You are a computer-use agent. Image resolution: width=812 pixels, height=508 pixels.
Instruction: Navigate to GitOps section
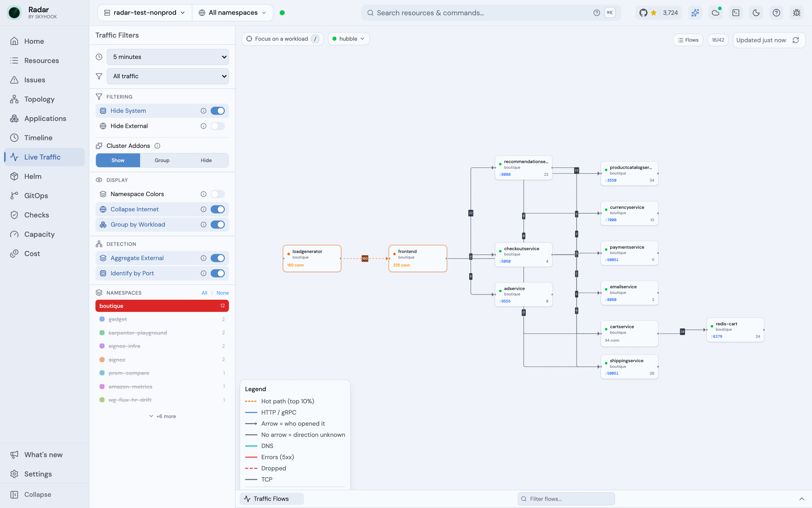[x=44, y=196]
